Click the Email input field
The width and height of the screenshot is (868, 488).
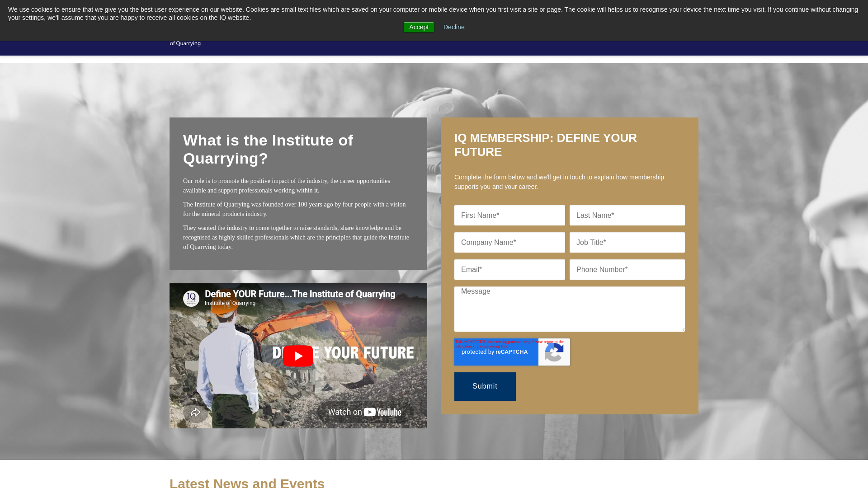pos(509,270)
